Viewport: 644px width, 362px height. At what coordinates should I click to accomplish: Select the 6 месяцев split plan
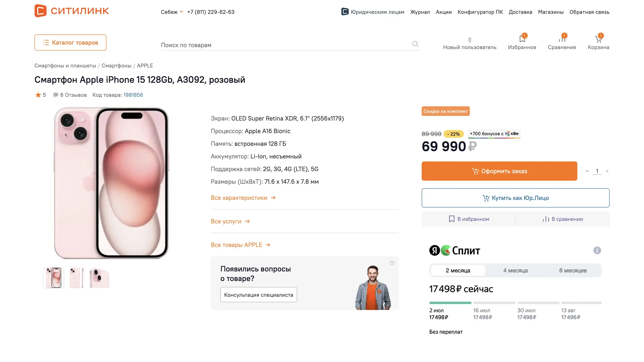pyautogui.click(x=573, y=270)
